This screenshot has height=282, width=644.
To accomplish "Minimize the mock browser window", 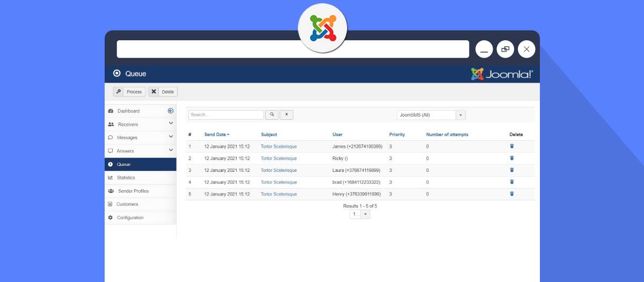I will point(484,49).
